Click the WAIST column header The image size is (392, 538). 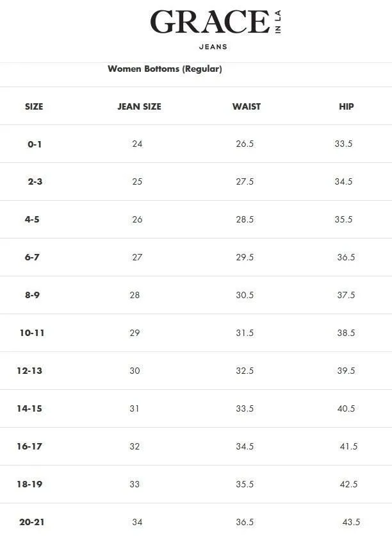[x=247, y=106]
